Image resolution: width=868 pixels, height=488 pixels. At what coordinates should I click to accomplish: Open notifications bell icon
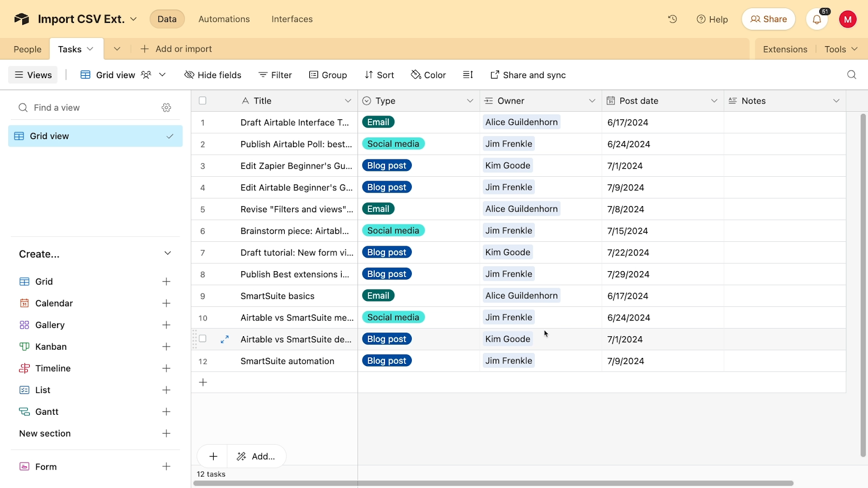pos(817,20)
